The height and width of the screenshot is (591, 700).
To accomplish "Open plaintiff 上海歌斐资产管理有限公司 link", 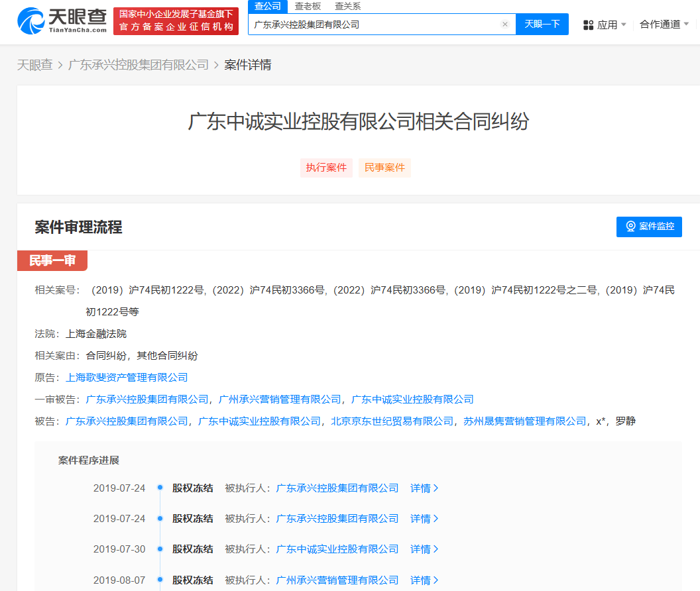I will 127,378.
